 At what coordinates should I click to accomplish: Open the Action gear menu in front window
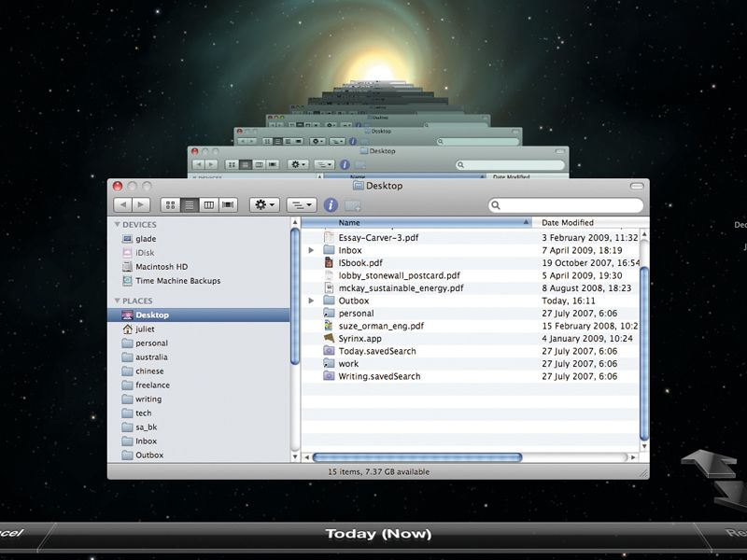[x=264, y=204]
